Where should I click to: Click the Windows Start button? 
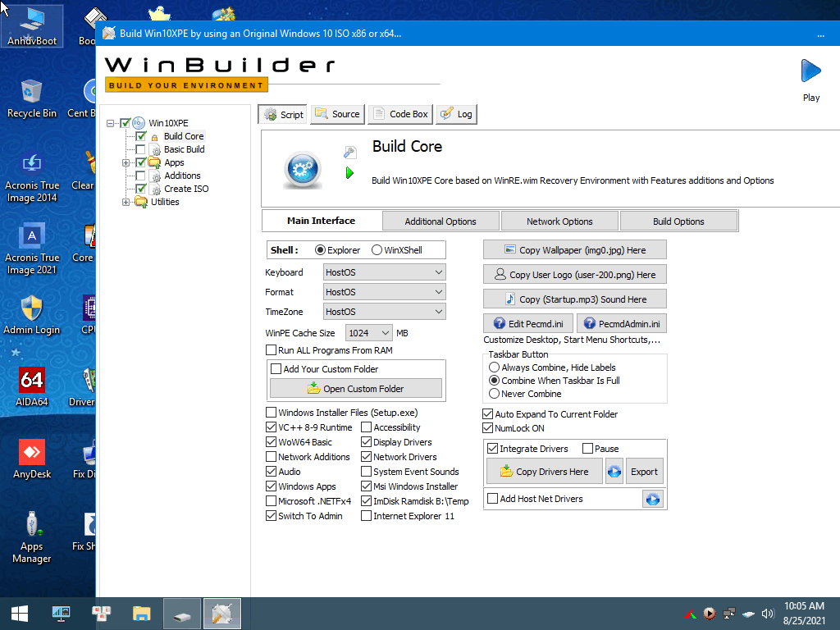20,614
